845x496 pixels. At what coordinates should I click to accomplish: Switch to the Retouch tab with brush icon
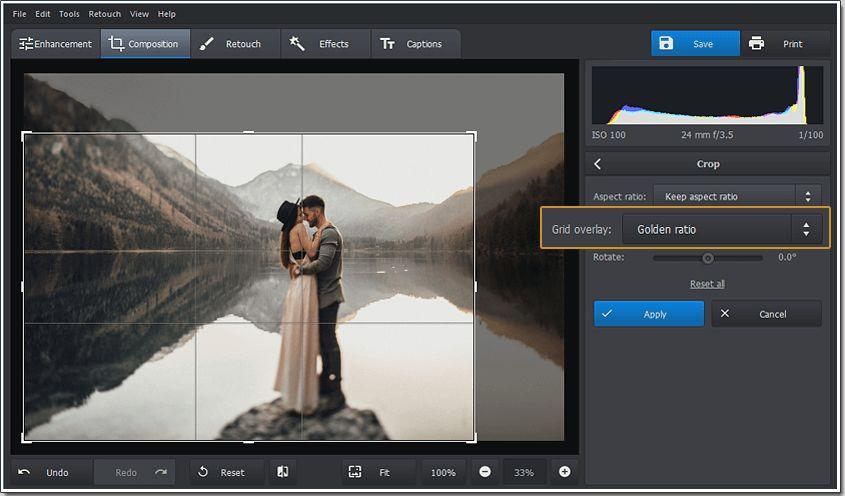(235, 44)
